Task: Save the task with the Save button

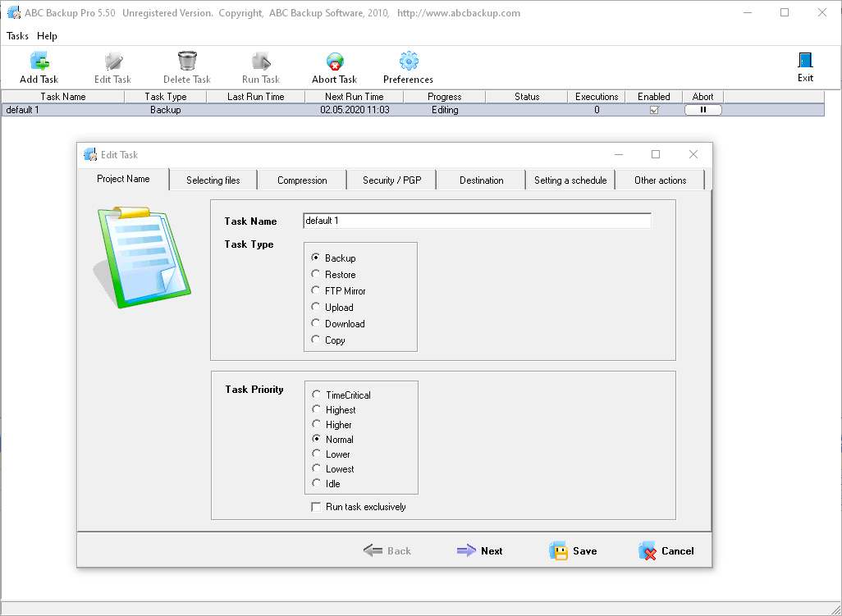Action: tap(573, 551)
